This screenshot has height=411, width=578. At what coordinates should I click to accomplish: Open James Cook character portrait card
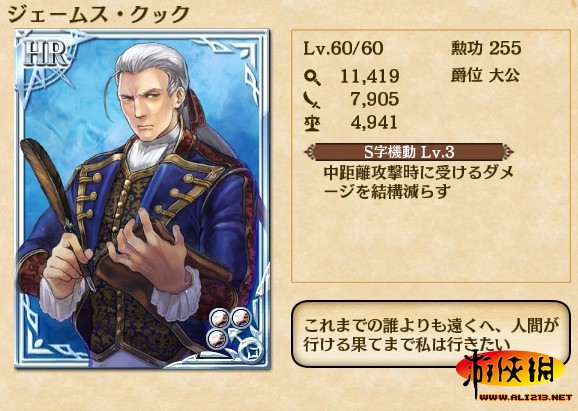point(142,199)
